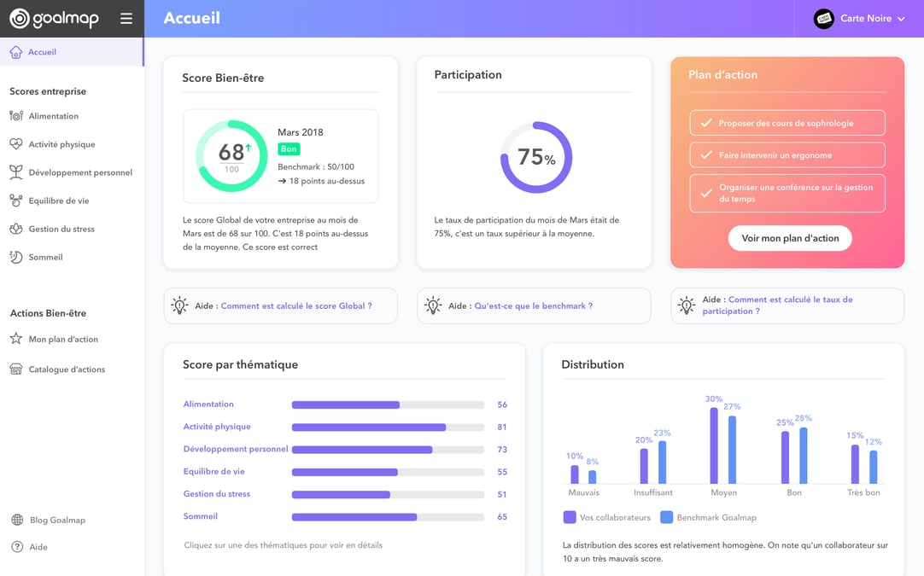Viewport: 924px width, 576px height.
Task: Click Voir mon plan d'action button
Action: pyautogui.click(x=790, y=238)
